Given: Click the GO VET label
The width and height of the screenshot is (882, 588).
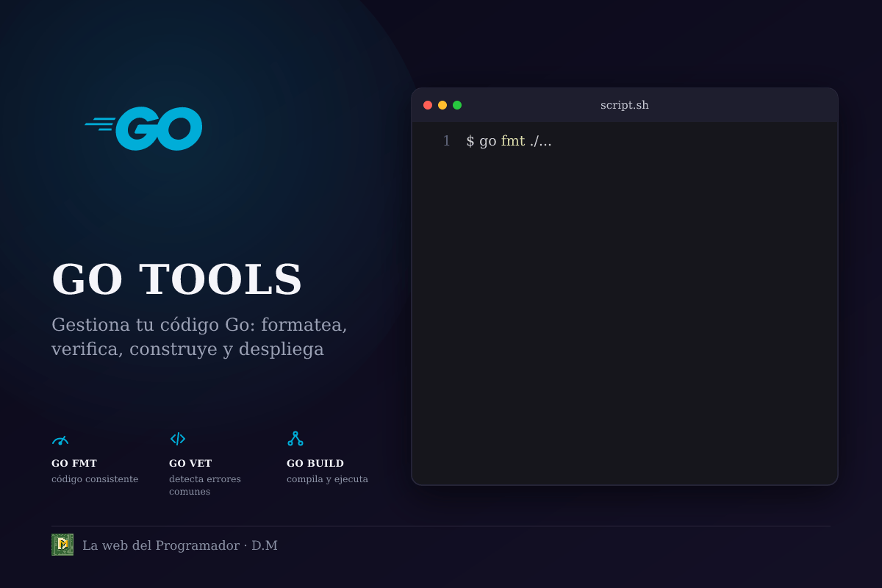Looking at the screenshot, I should [x=190, y=464].
